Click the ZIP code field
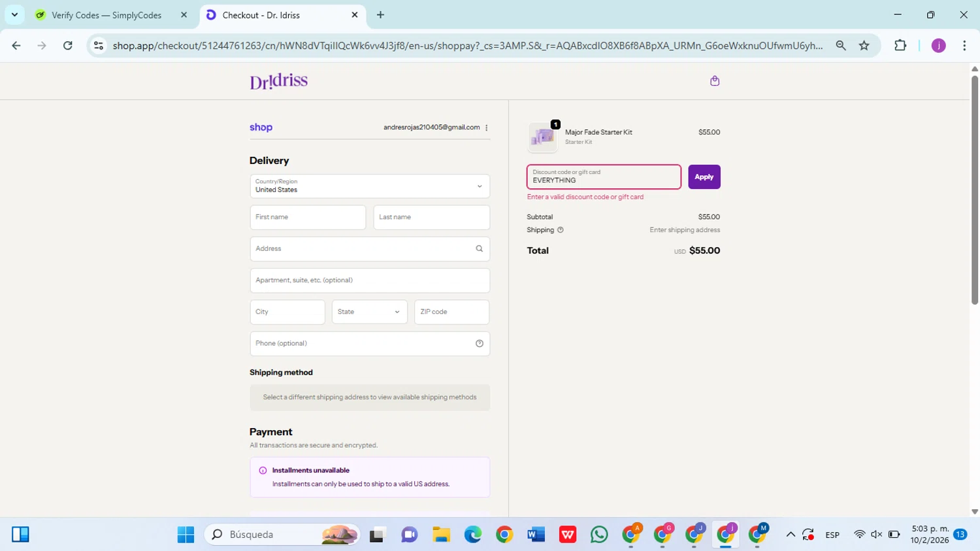980x551 pixels. point(452,312)
